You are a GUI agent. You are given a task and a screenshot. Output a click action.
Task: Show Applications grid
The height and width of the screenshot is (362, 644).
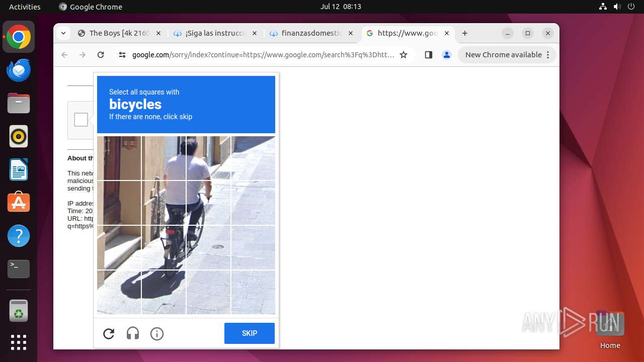click(x=19, y=342)
